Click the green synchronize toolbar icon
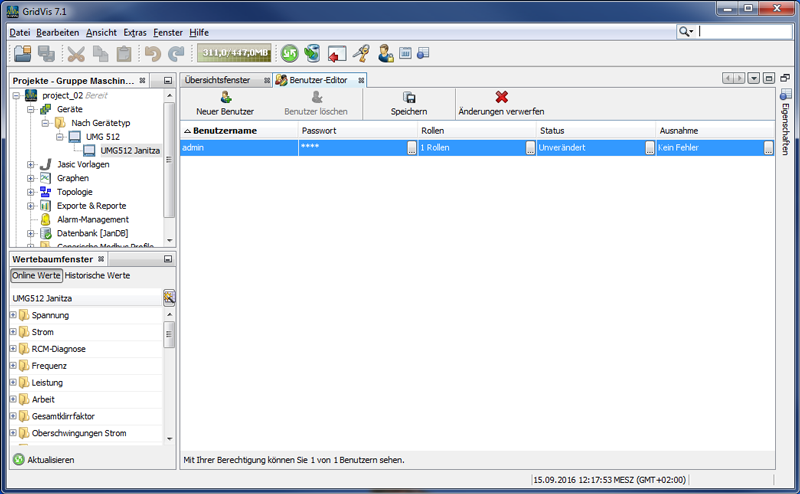Image resolution: width=800 pixels, height=494 pixels. coord(289,53)
